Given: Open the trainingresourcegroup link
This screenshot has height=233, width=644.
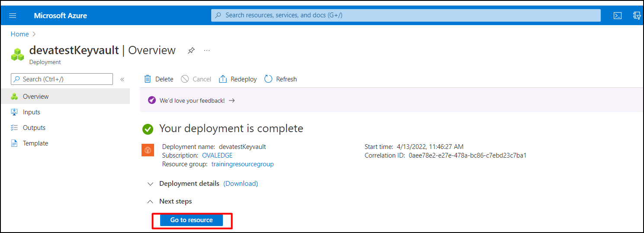Looking at the screenshot, I should pyautogui.click(x=242, y=164).
